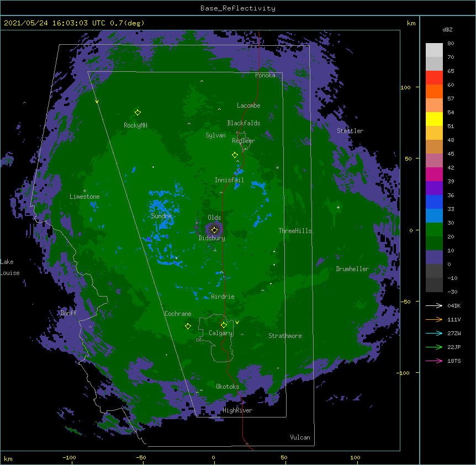Viewport: 476px width, 465px height.
Task: Click the Lacombe town label
Action: coord(248,105)
